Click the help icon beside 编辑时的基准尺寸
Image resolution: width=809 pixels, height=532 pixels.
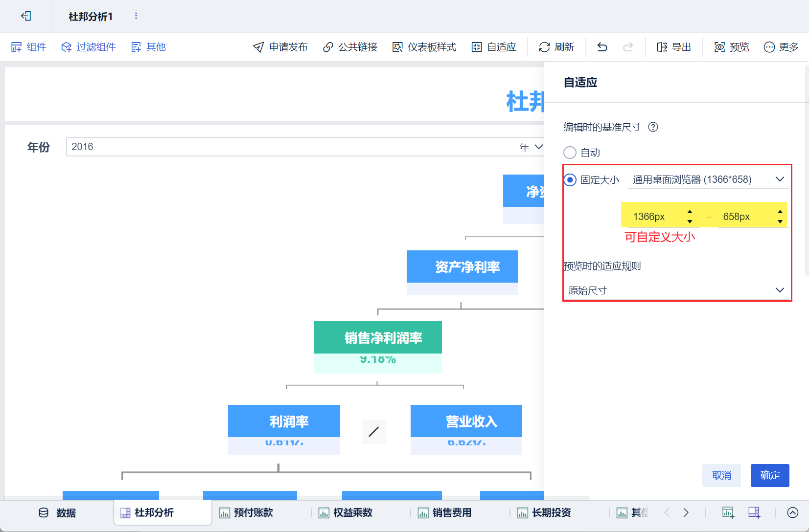(653, 127)
